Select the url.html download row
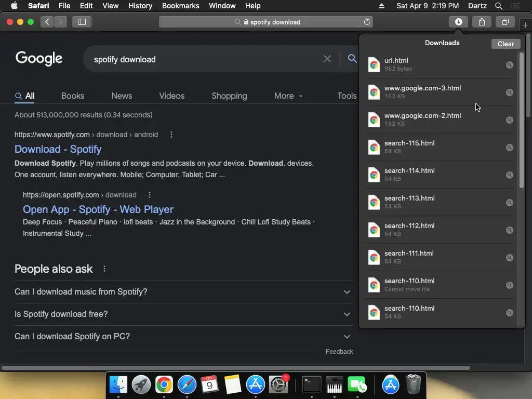This screenshot has height=399, width=532. [x=440, y=65]
